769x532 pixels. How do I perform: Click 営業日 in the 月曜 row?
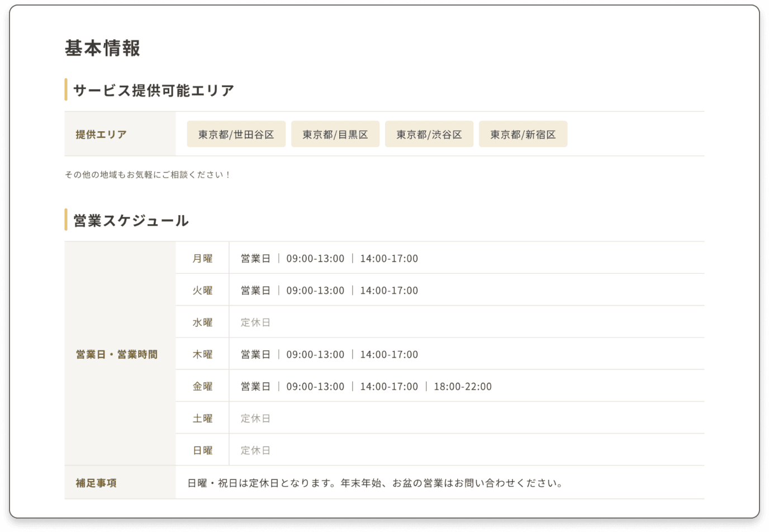[255, 258]
